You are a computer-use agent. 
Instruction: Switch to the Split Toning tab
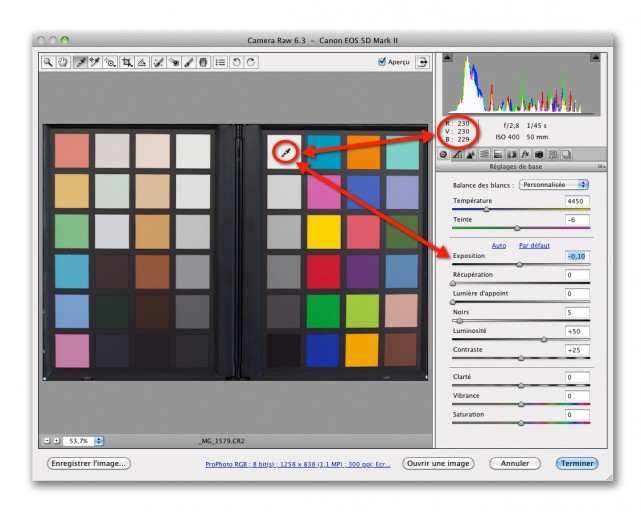tap(498, 155)
